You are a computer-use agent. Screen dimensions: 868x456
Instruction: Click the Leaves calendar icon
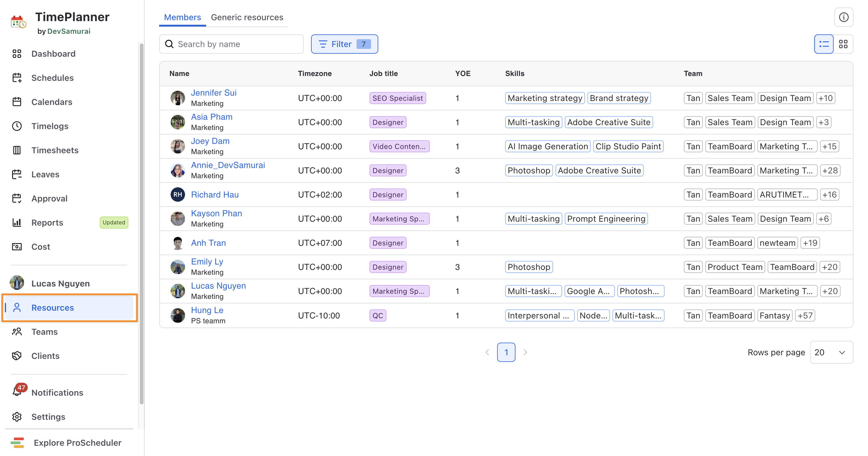click(x=17, y=174)
